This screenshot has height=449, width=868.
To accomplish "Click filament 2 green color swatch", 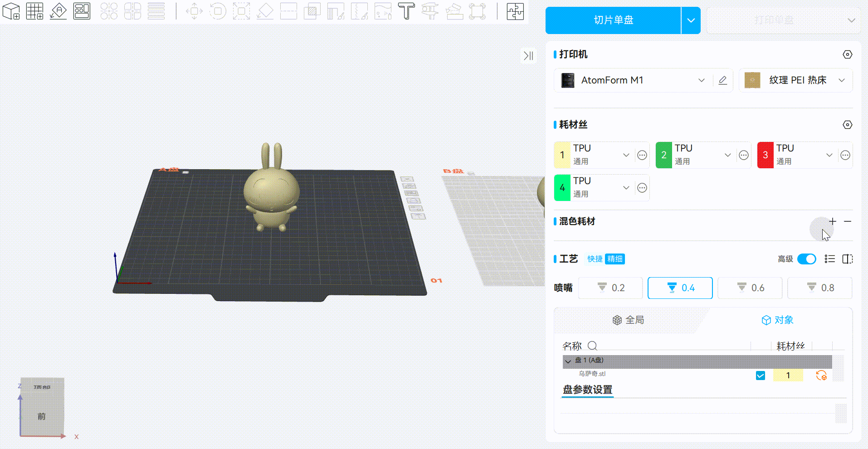I will click(x=664, y=155).
